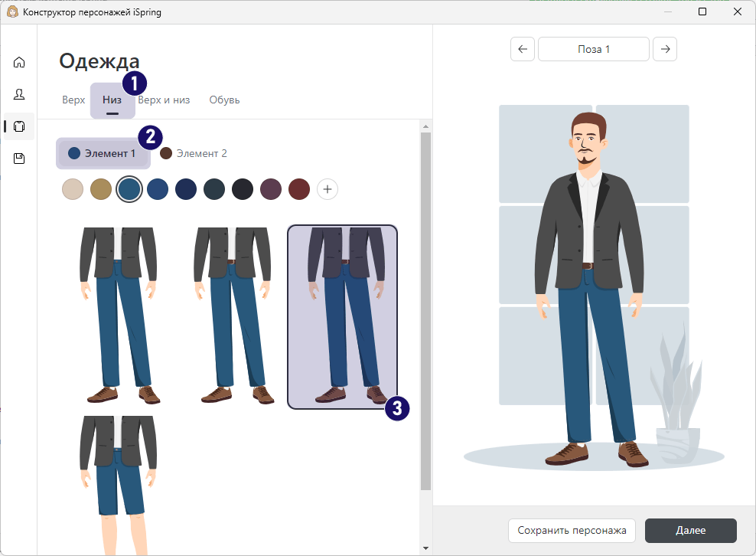Image resolution: width=756 pixels, height=556 pixels.
Task: Switch to the next pose with right arrow
Action: pyautogui.click(x=664, y=49)
